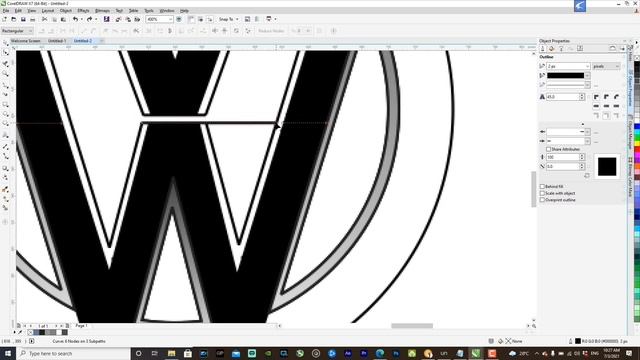Screen dimensions: 640x360
Task: Click the Paste icon in toolbar
Action: 63,19
